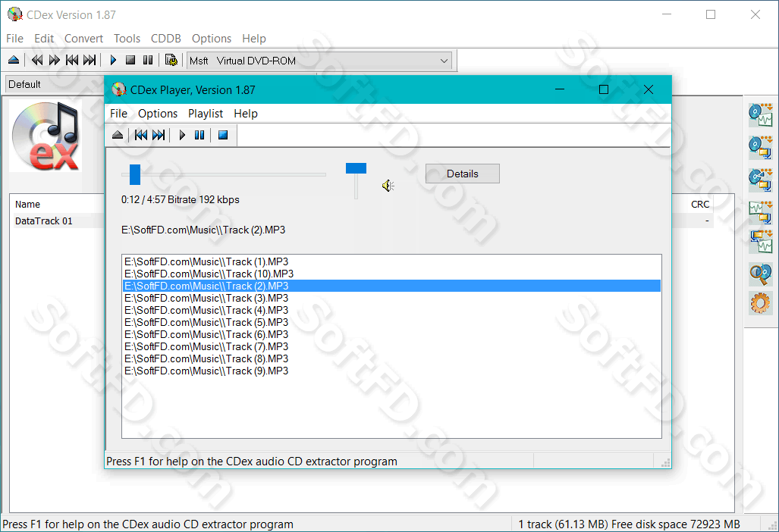Screen dimensions: 779x532
Task: Select Track (5).MP3 in the playlist
Action: point(391,323)
